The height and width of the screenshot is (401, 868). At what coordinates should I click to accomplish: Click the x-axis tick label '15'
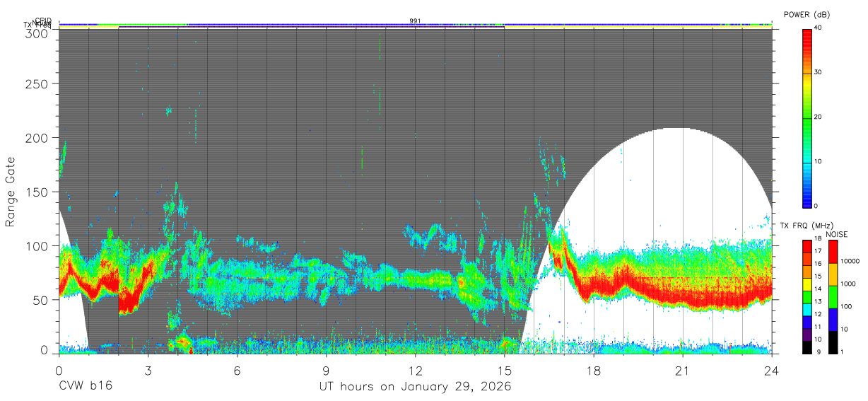coord(505,371)
